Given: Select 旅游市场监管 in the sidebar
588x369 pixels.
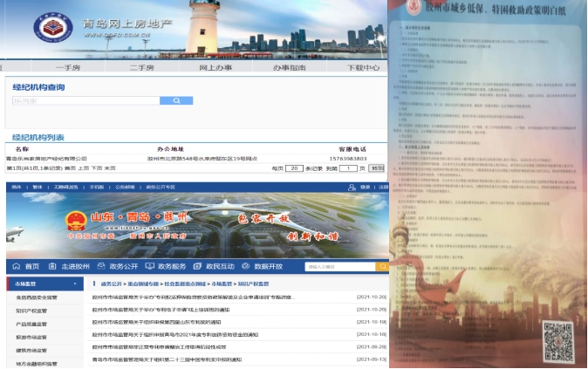Looking at the screenshot, I should pos(31,337).
